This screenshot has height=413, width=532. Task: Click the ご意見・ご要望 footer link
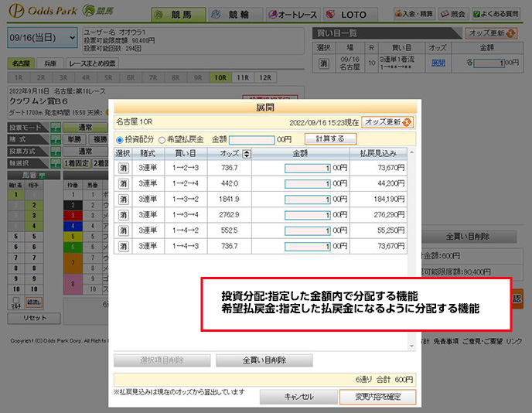[x=483, y=341]
